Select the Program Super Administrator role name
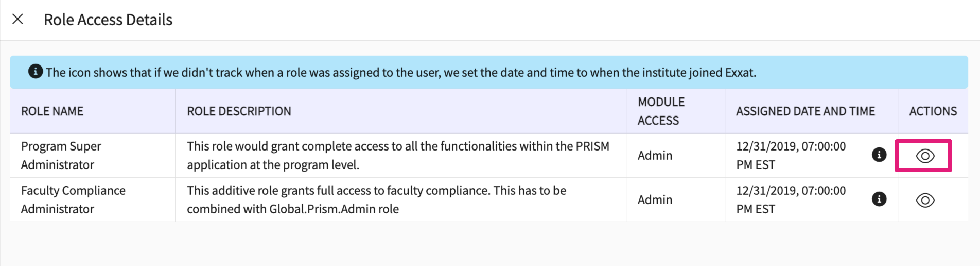 [61, 156]
